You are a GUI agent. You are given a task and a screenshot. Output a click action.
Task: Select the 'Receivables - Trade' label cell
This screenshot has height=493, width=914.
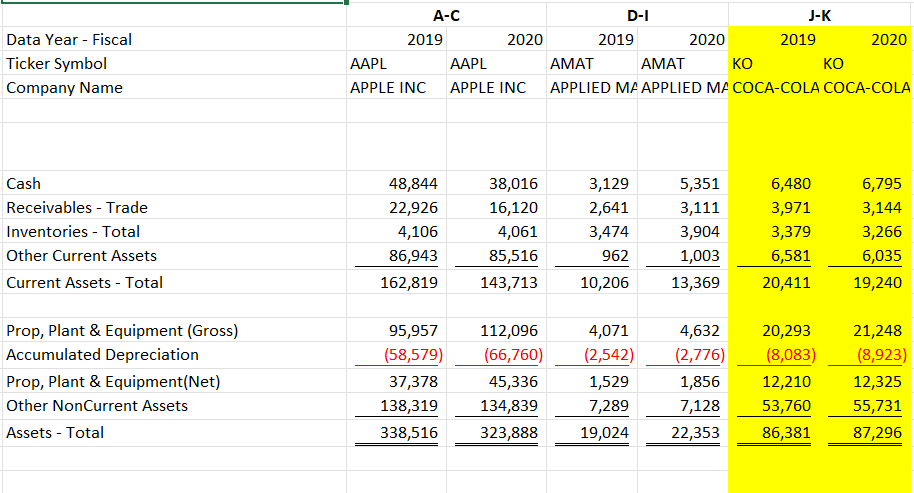tap(174, 207)
